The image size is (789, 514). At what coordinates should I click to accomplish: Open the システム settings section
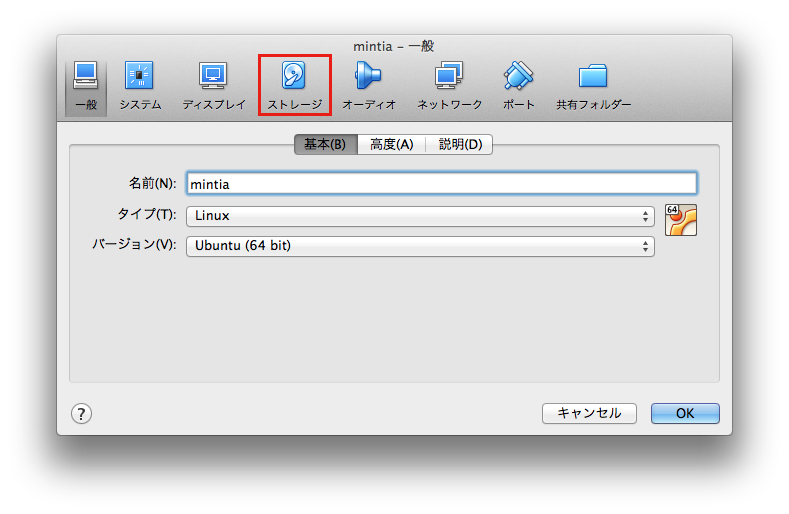pyautogui.click(x=140, y=85)
